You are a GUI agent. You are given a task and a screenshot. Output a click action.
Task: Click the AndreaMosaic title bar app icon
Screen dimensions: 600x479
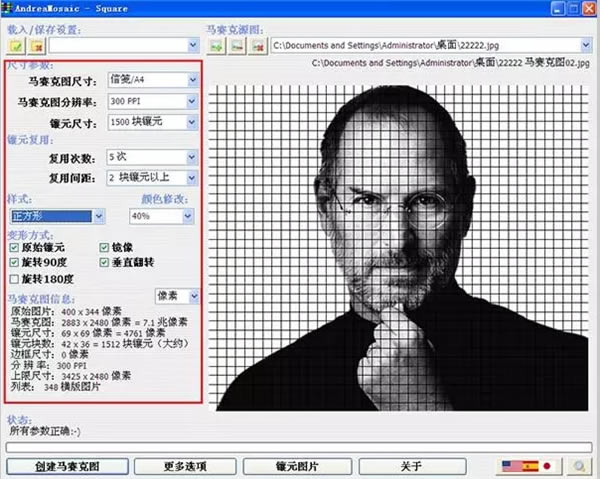(x=7, y=8)
